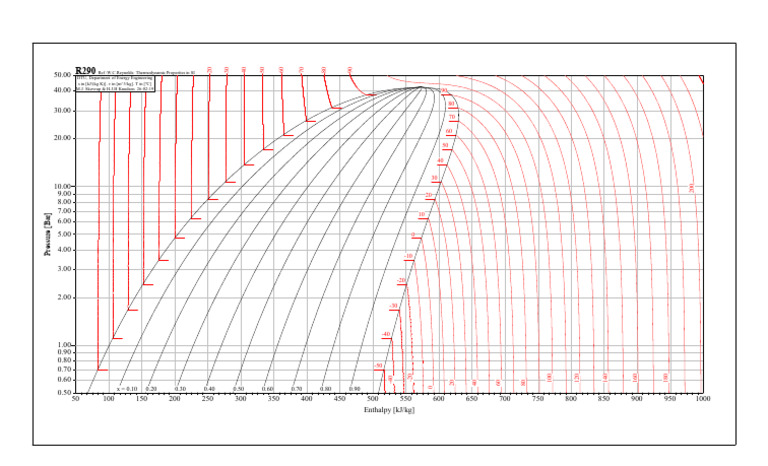
Task: Select the 20.00 pressure axis tick label
Action: [62, 138]
